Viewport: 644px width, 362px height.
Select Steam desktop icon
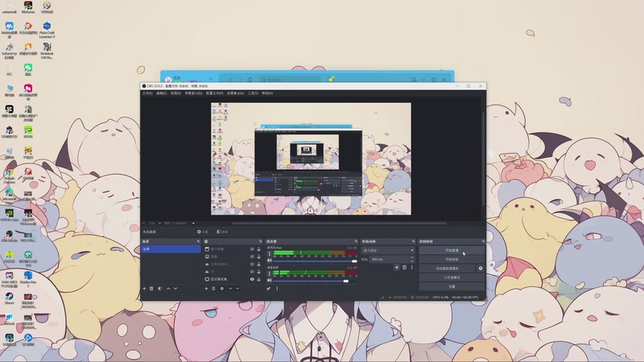tap(9, 298)
